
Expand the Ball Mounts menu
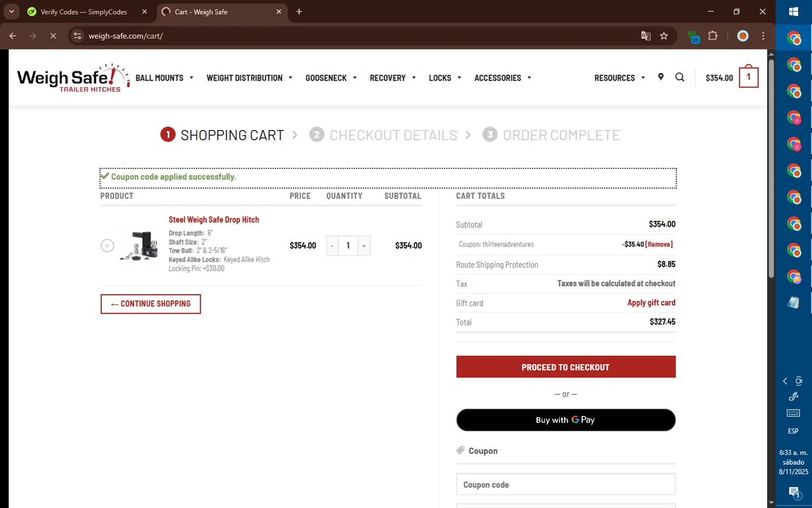click(x=165, y=78)
